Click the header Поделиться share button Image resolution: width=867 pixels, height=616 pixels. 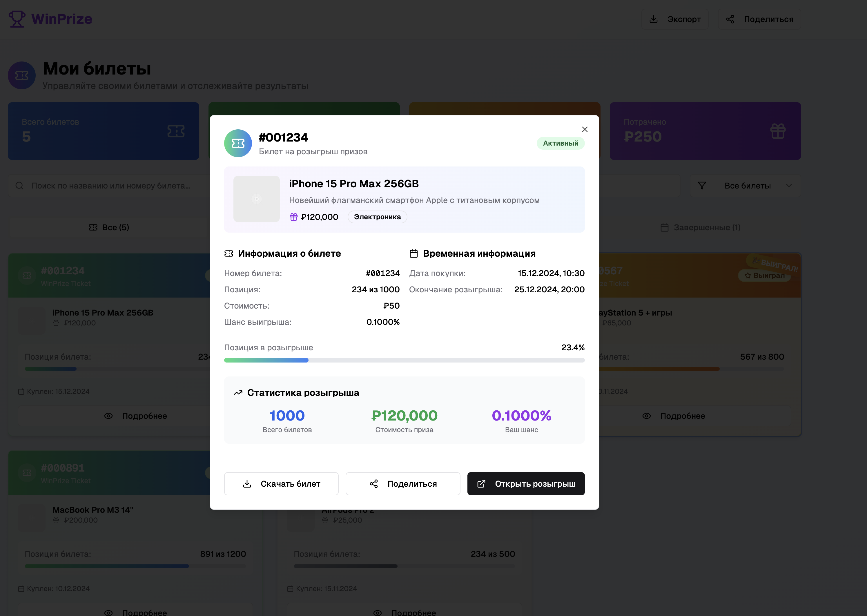[759, 19]
